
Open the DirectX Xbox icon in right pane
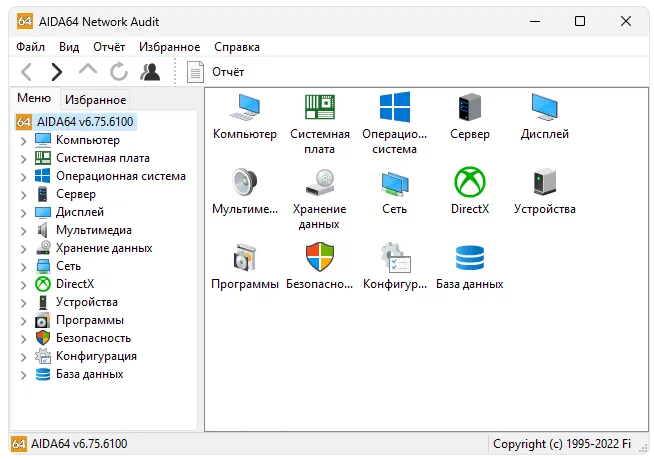(470, 182)
